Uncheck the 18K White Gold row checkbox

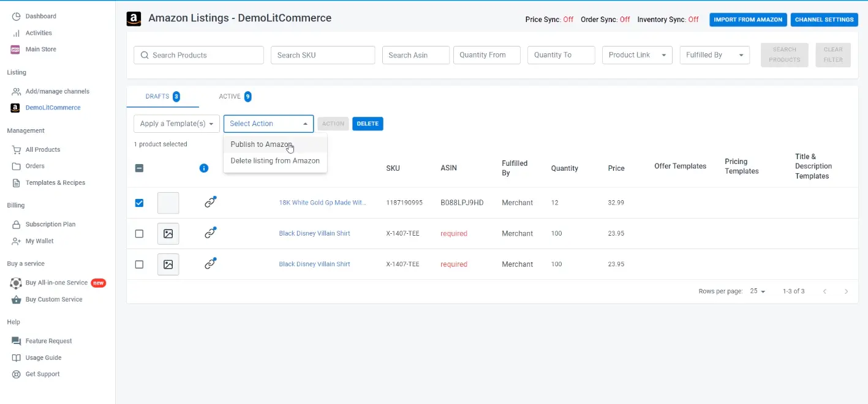click(139, 203)
